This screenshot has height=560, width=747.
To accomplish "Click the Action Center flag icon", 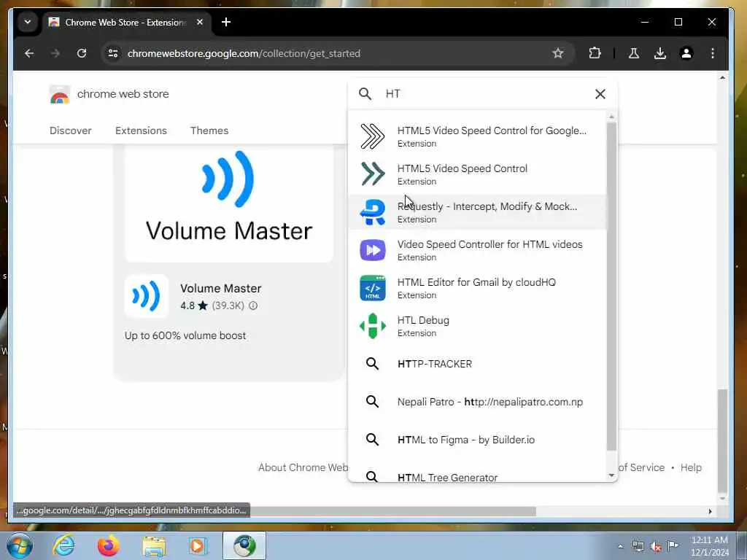I will pyautogui.click(x=673, y=546).
